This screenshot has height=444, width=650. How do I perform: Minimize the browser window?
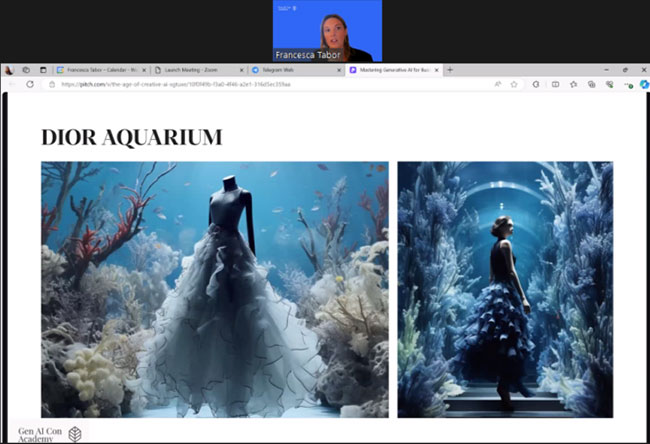606,70
